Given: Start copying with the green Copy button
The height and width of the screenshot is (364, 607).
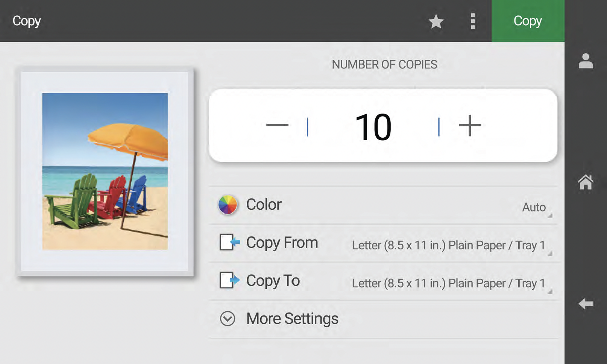Looking at the screenshot, I should [x=528, y=21].
